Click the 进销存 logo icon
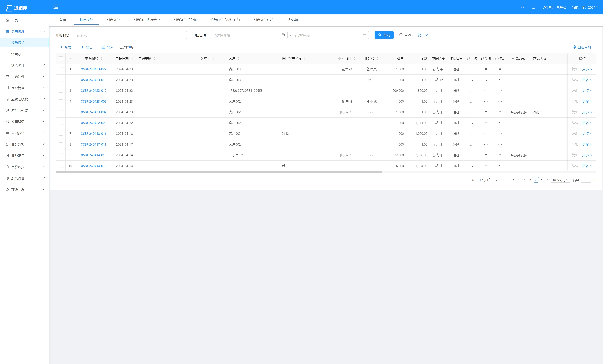 click(9, 8)
